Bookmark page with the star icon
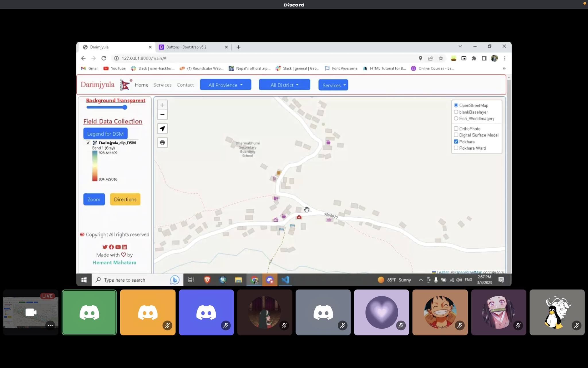The image size is (588, 368). [441, 58]
